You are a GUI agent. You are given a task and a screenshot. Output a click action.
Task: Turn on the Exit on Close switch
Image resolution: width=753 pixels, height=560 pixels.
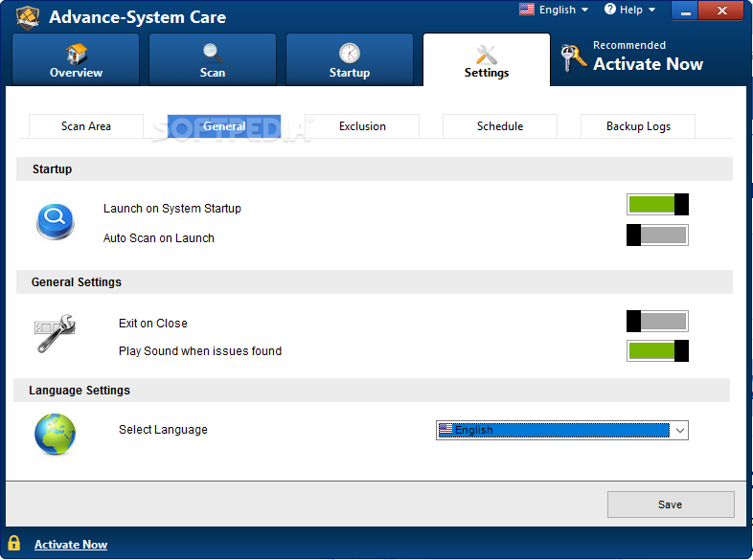click(657, 321)
